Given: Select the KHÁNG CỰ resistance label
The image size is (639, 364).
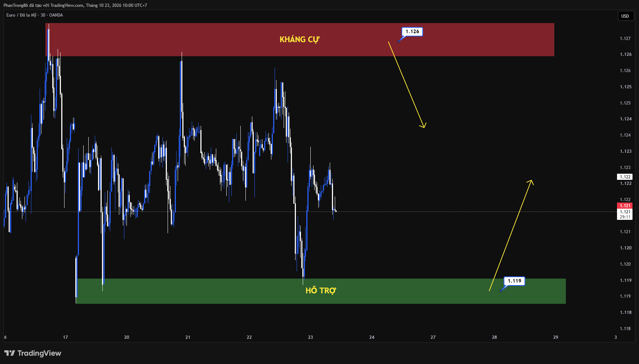Looking at the screenshot, I should pos(299,39).
